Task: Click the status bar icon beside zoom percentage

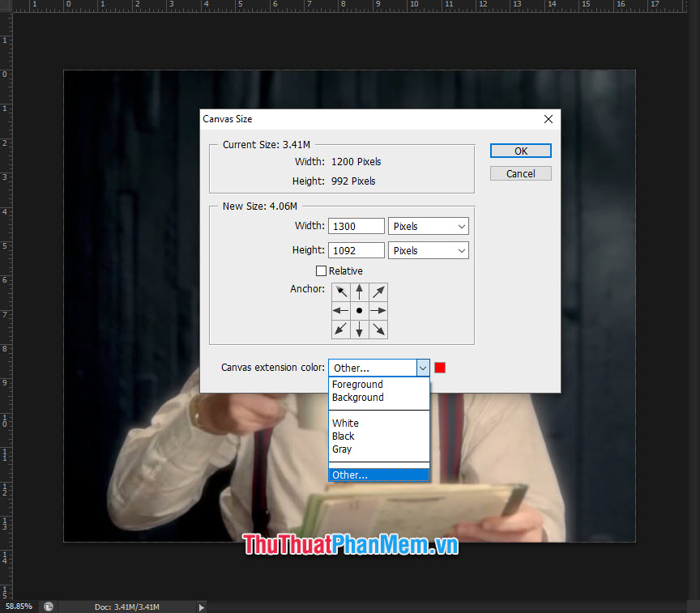Action: (x=48, y=606)
